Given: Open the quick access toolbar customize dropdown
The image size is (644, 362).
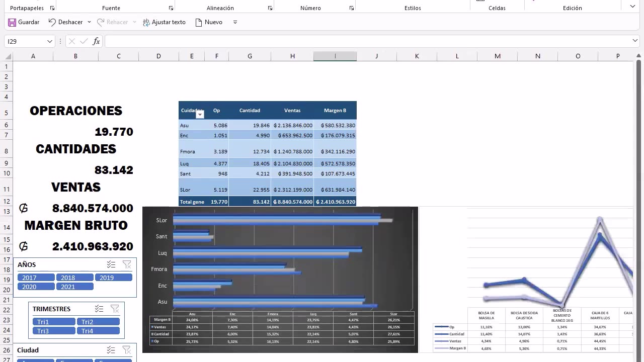Looking at the screenshot, I should point(235,22).
